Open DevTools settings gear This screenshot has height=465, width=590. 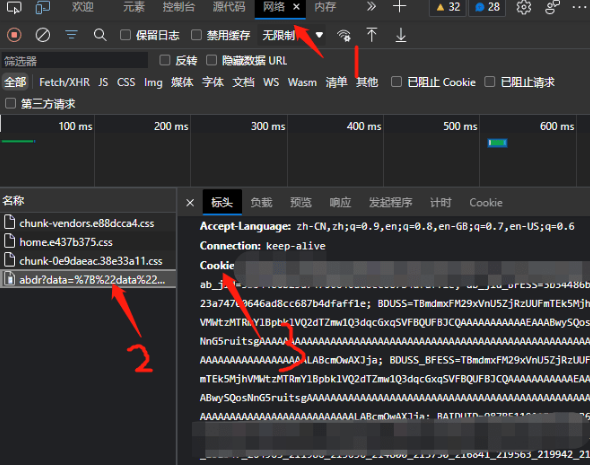pos(523,7)
